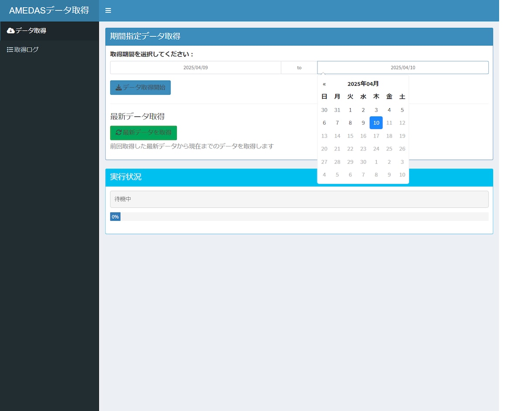Image resolution: width=532 pixels, height=411 pixels.
Task: Toggle the sidebar with hamburger icon
Action: click(108, 10)
